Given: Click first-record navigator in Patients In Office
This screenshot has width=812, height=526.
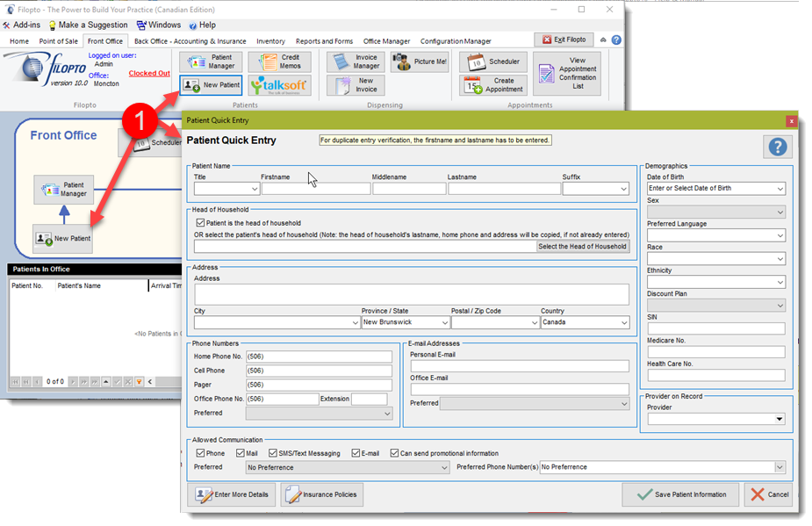Looking at the screenshot, I should click(15, 382).
